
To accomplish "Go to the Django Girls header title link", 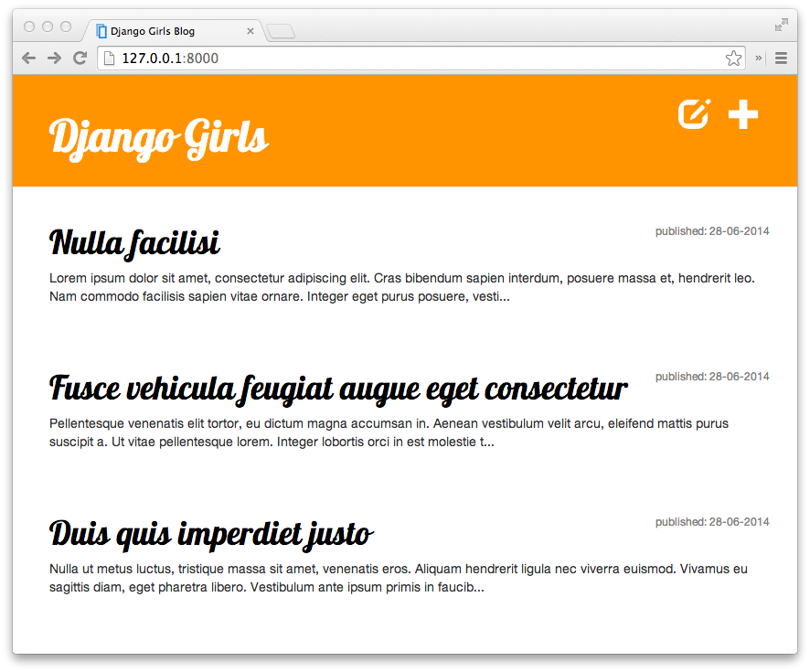I will pos(158,138).
